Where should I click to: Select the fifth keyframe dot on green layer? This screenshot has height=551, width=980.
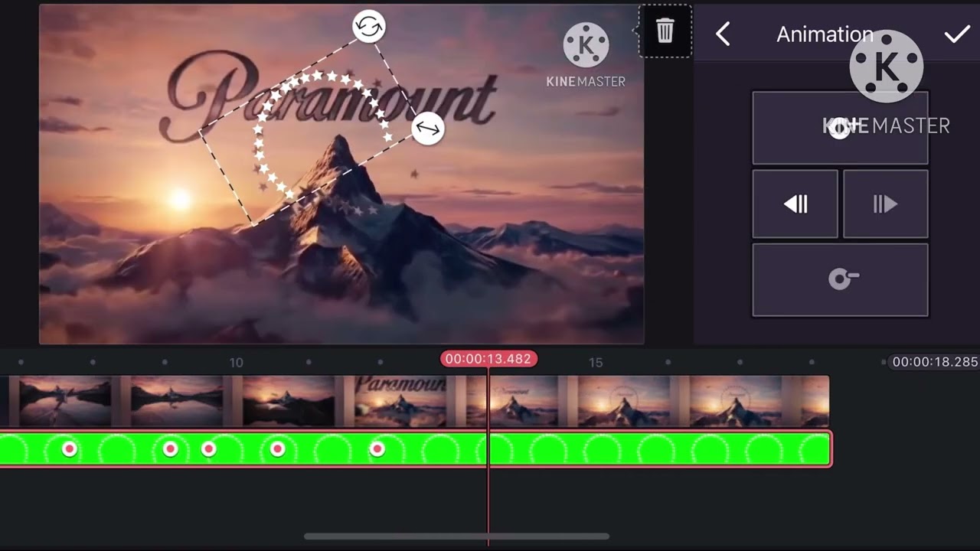click(377, 449)
